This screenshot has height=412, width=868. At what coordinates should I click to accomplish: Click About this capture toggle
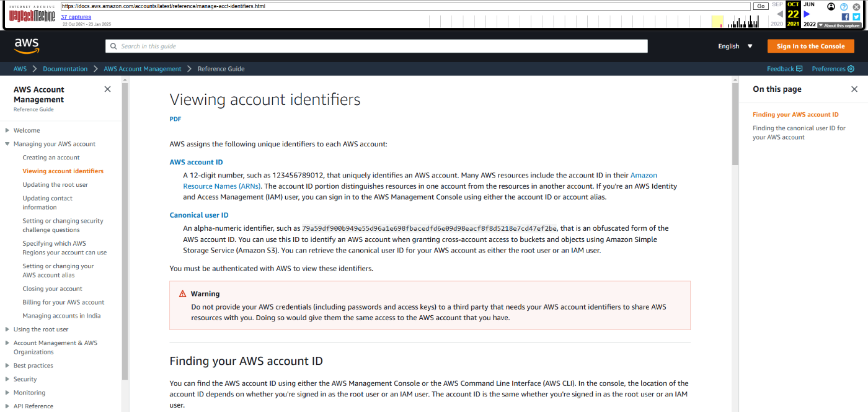(x=839, y=25)
